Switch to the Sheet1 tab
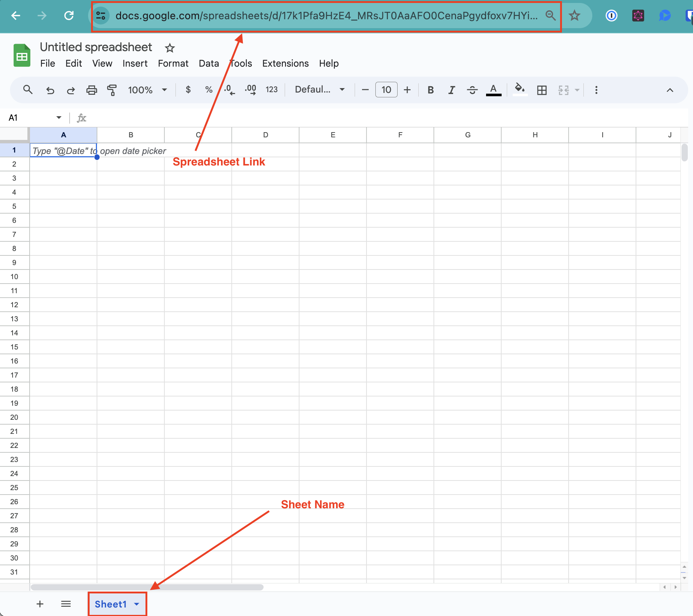 [111, 604]
